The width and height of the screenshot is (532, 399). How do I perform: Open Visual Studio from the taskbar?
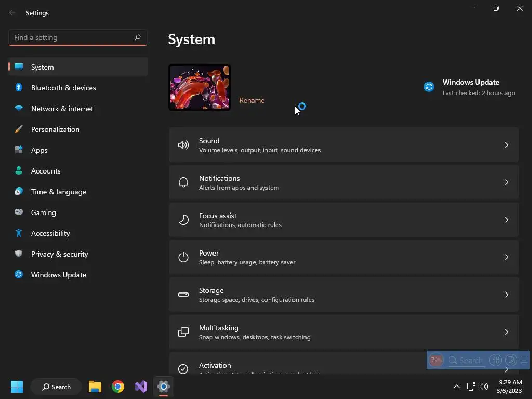point(141,387)
